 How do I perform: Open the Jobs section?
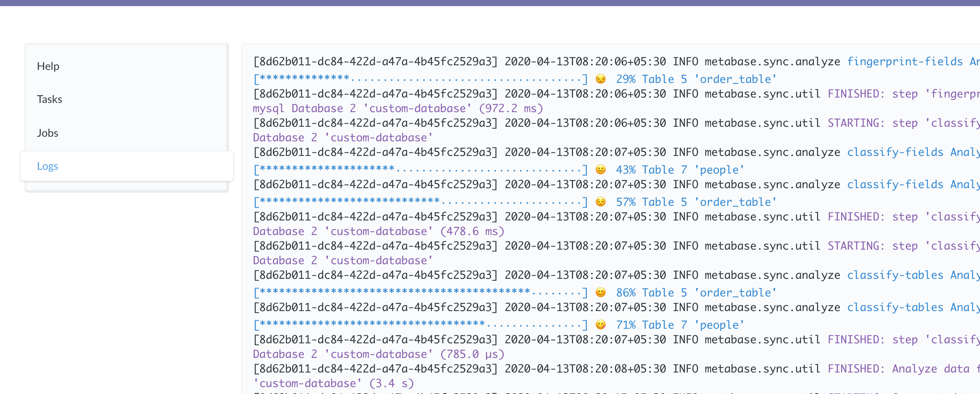[48, 133]
